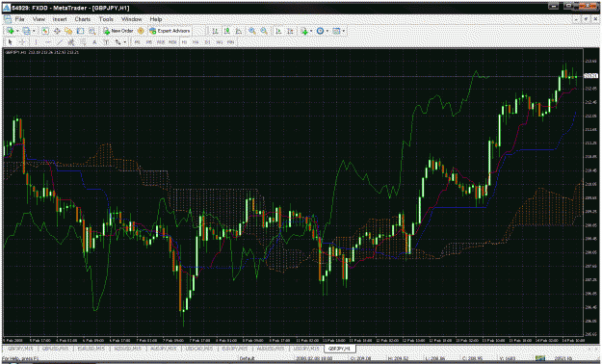Expand the templates dropdown arrow
The image size is (602, 364).
coord(343,31)
